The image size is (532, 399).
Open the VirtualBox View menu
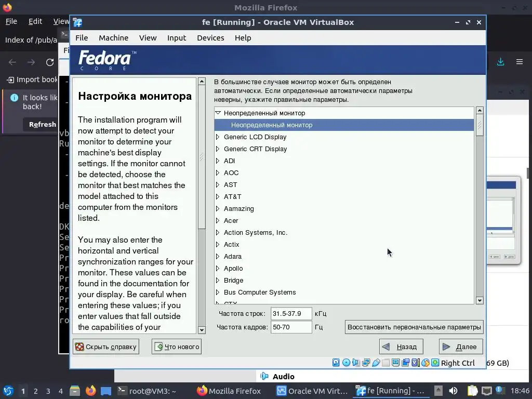pyautogui.click(x=148, y=38)
